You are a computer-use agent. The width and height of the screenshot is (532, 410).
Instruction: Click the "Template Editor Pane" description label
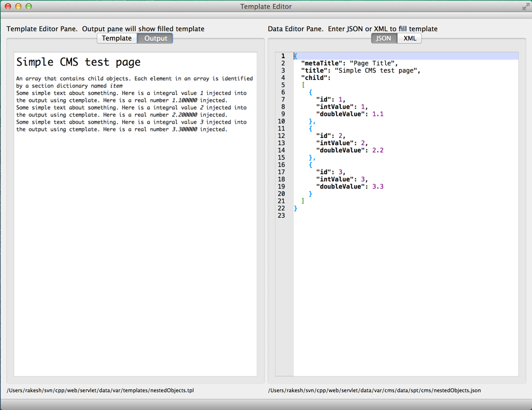[105, 29]
